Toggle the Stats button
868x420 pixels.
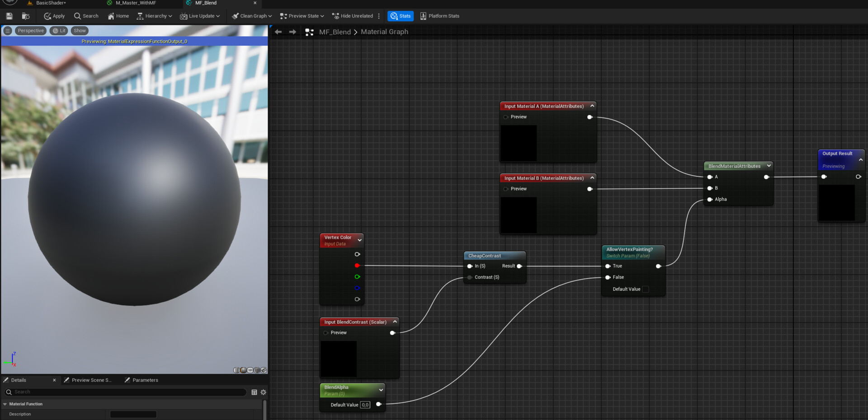coord(401,16)
